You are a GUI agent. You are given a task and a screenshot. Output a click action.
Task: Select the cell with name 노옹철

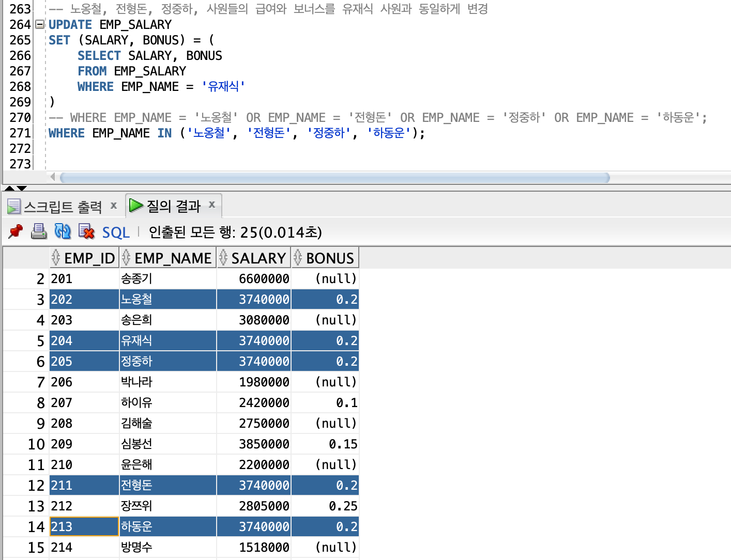pos(168,300)
